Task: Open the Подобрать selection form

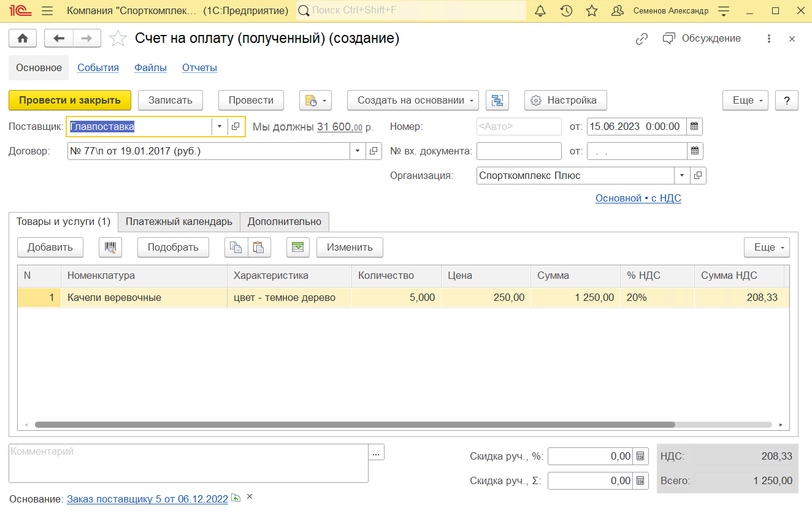Action: pos(173,248)
